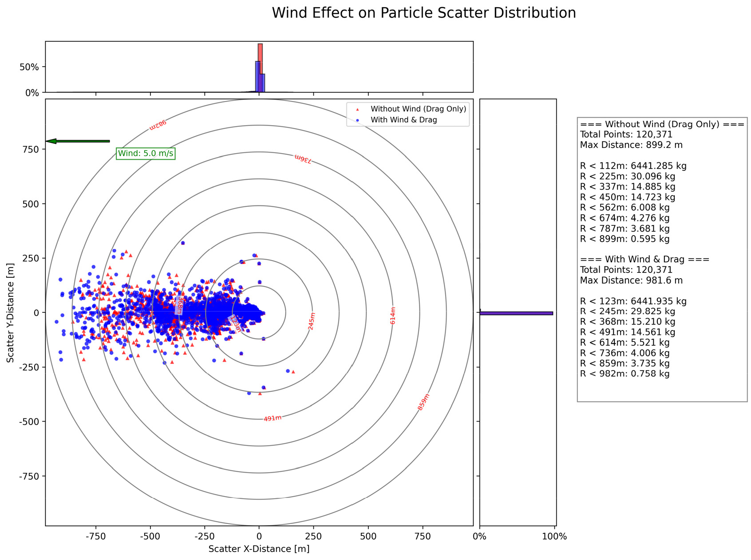The image size is (751, 560).
Task: Click the 859m ring label
Action: click(424, 402)
